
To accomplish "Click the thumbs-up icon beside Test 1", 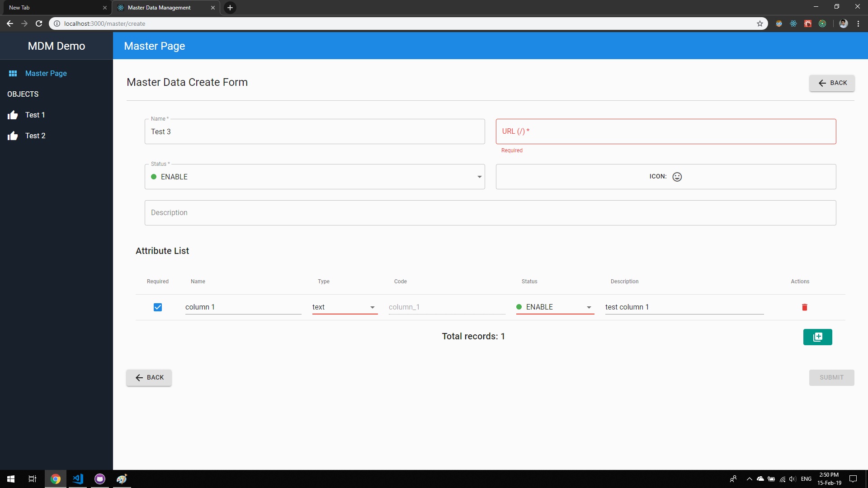I will pyautogui.click(x=13, y=115).
